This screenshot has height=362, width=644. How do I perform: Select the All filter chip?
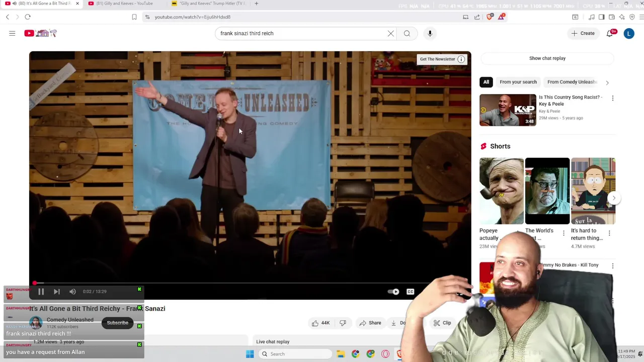pyautogui.click(x=486, y=82)
